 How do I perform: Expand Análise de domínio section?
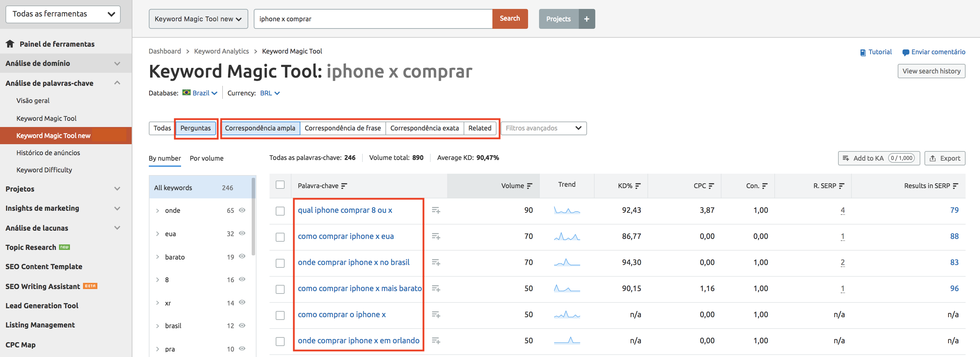coord(117,64)
